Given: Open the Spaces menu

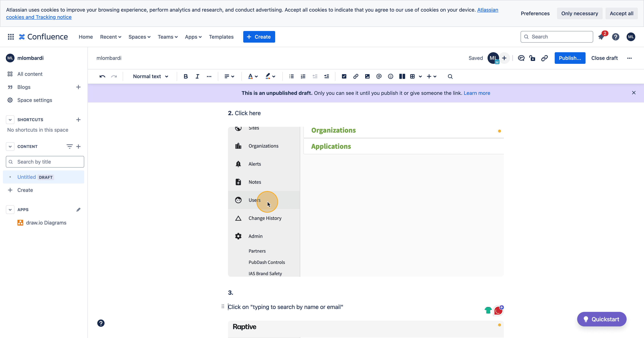Looking at the screenshot, I should pos(139,37).
